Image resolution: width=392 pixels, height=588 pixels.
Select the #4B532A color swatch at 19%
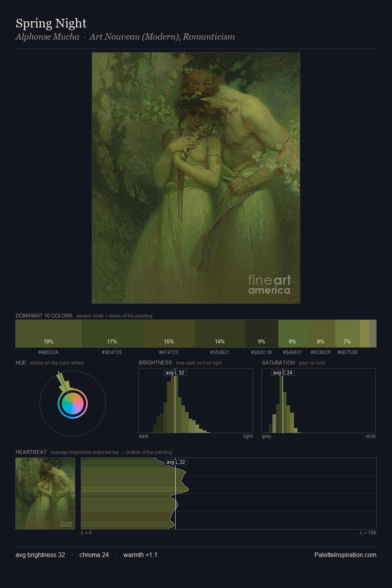point(49,334)
